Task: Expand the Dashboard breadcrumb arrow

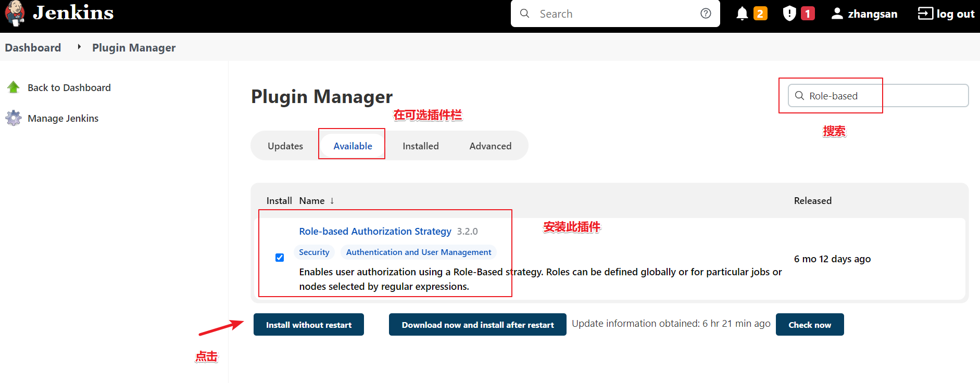Action: coord(79,47)
